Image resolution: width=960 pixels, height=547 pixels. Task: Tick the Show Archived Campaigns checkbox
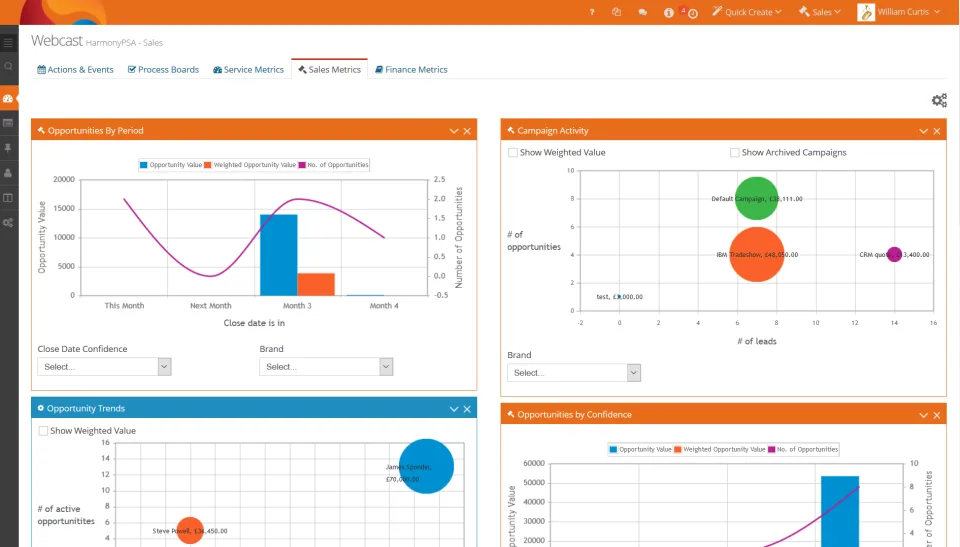tap(735, 153)
